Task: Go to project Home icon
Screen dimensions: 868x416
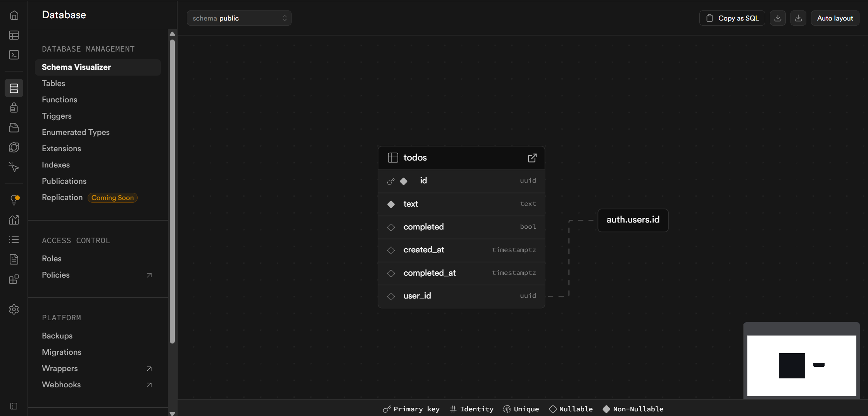Action: pos(14,15)
